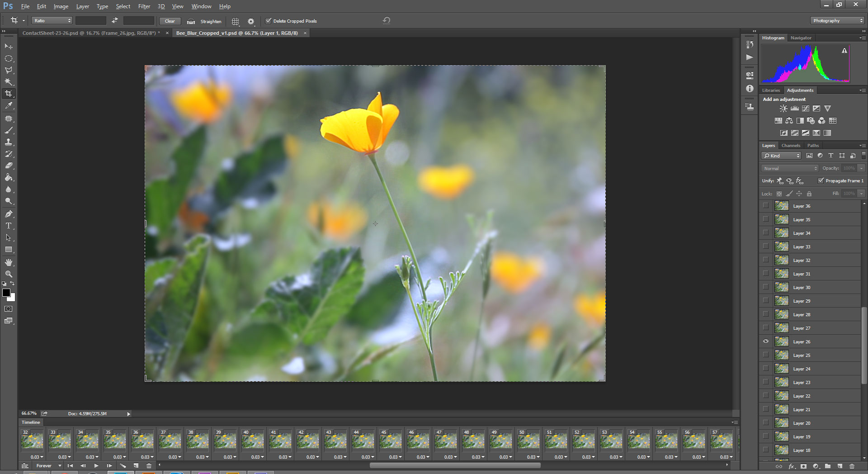Switch to the Channels tab
The height and width of the screenshot is (474, 868).
(791, 145)
